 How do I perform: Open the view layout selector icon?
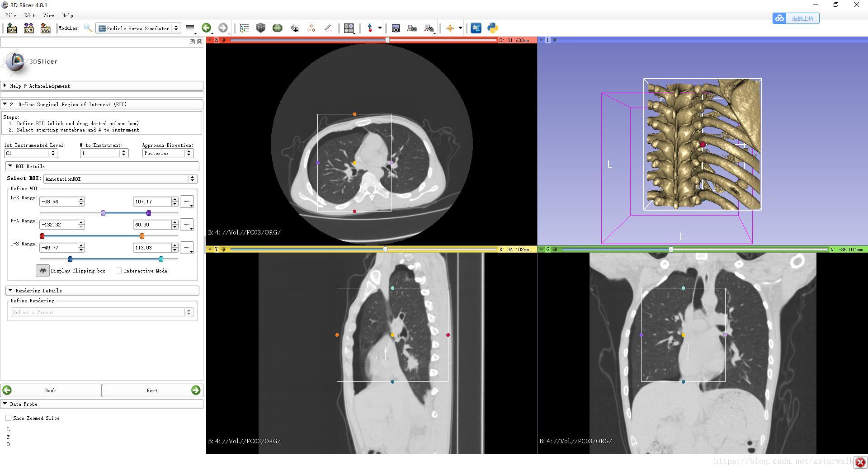click(x=349, y=28)
